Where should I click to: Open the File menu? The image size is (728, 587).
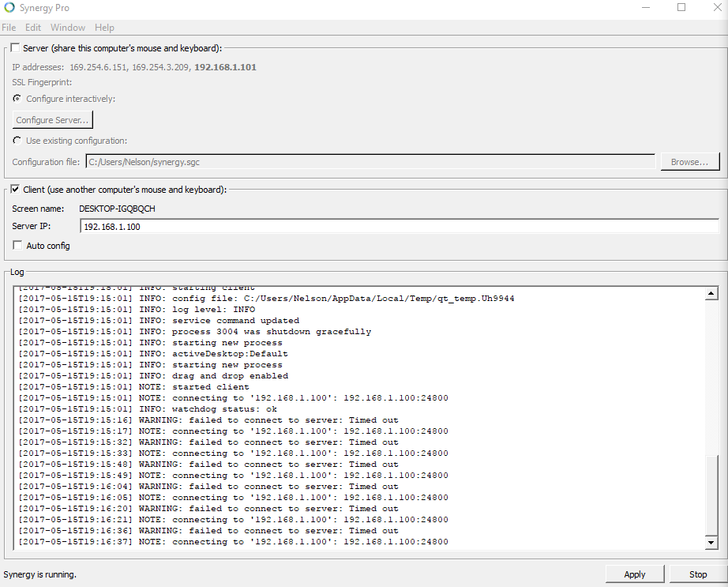pos(9,28)
